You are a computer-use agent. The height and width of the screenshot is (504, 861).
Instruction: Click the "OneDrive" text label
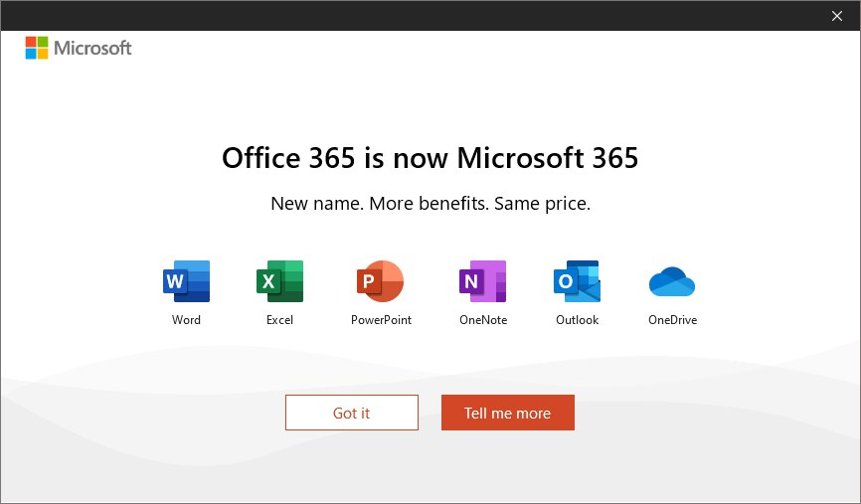[672, 320]
